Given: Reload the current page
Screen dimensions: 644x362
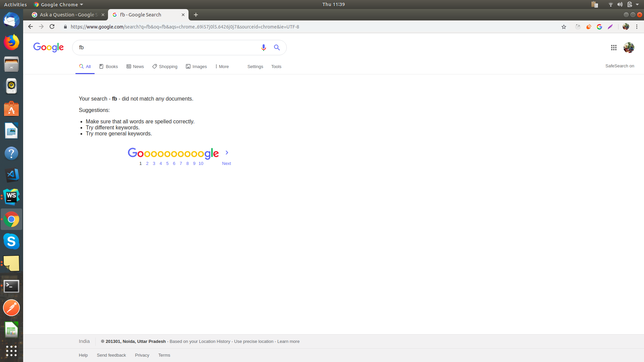Looking at the screenshot, I should [x=52, y=26].
